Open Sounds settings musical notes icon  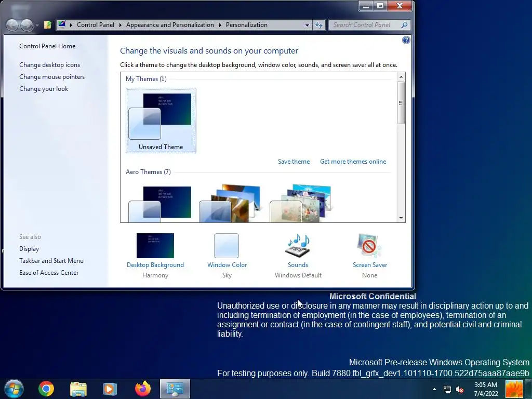(x=298, y=246)
